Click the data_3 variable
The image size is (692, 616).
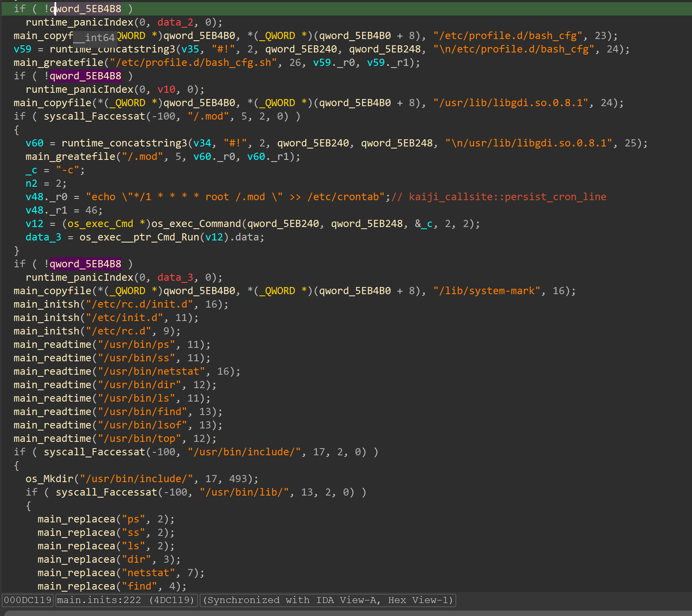tap(43, 237)
